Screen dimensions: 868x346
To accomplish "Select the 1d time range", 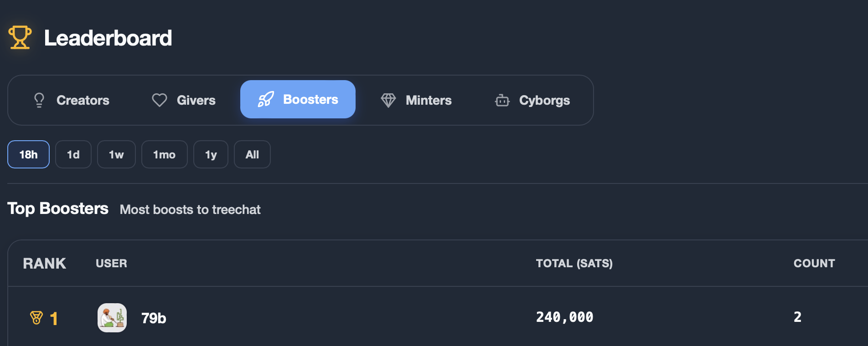I will (73, 154).
